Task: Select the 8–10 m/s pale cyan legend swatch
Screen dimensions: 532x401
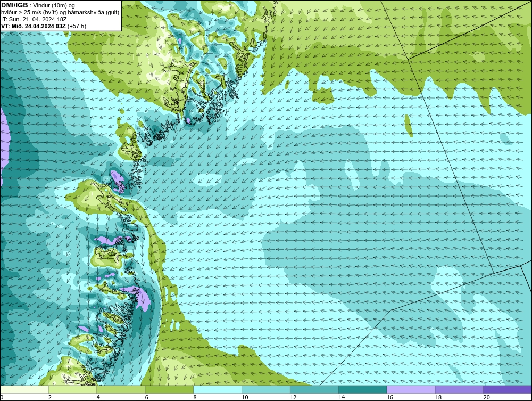Action: (218, 389)
